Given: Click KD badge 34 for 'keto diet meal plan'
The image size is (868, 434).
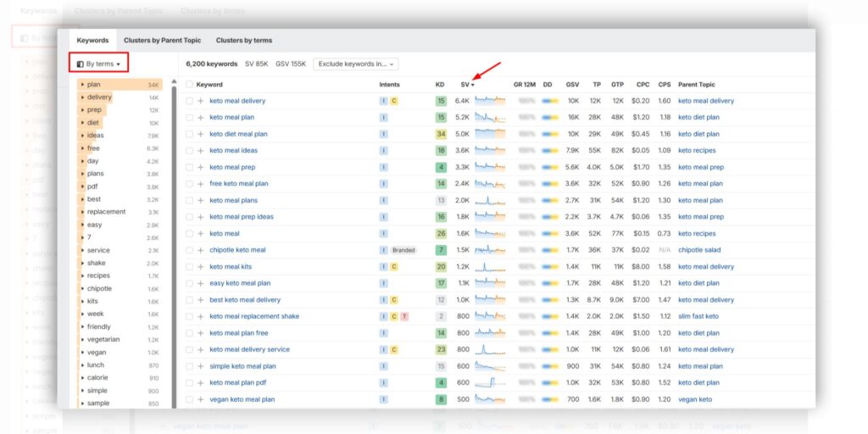Looking at the screenshot, I should pos(441,134).
